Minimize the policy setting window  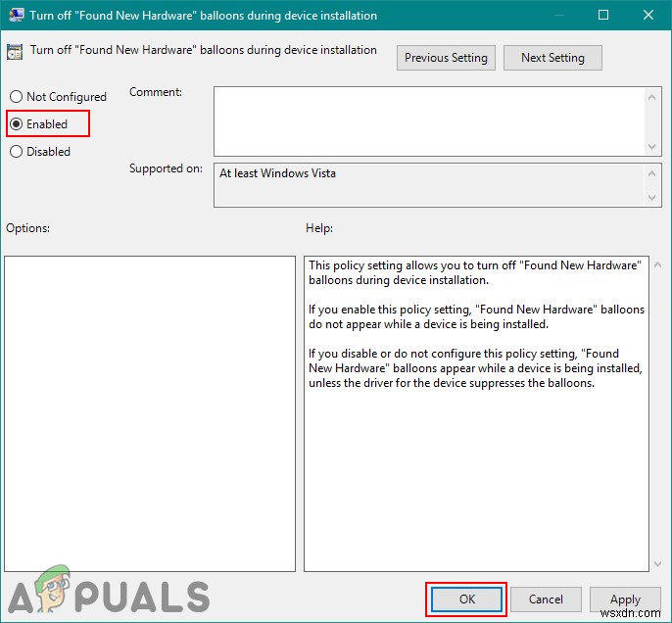click(x=558, y=15)
